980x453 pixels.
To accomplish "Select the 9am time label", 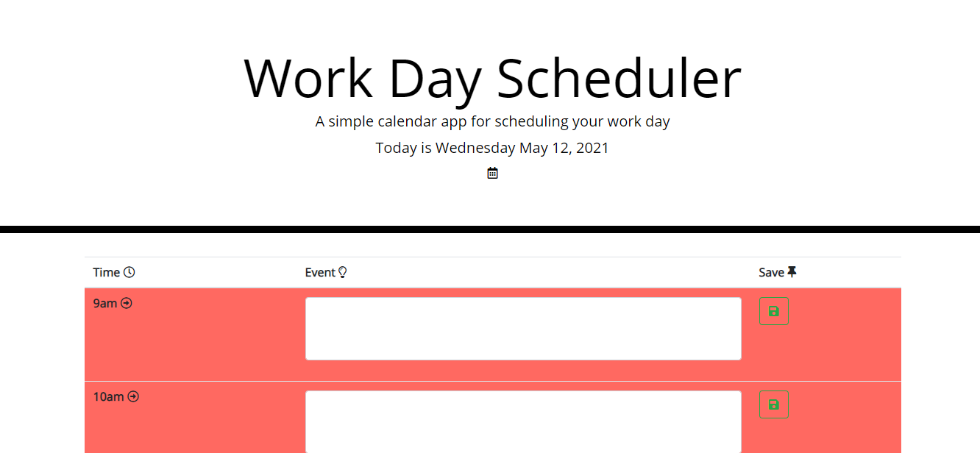I will (105, 303).
